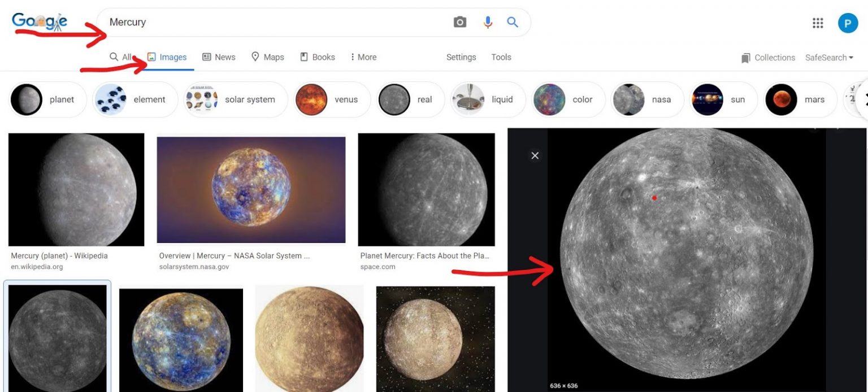
Task: Switch to the Books tab
Action: pos(318,57)
